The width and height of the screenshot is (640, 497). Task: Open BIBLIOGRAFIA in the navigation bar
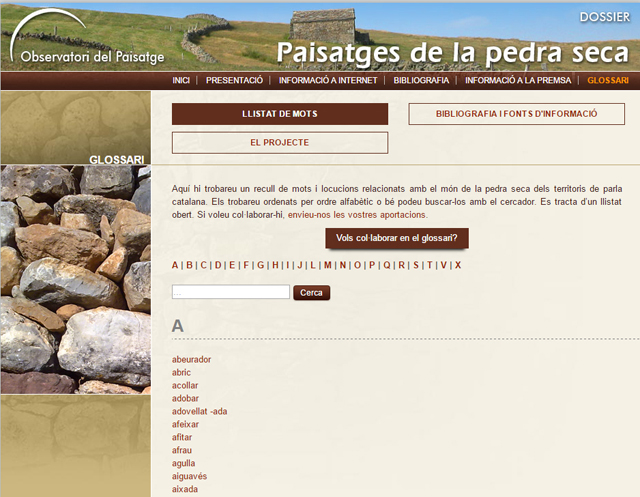click(x=421, y=80)
